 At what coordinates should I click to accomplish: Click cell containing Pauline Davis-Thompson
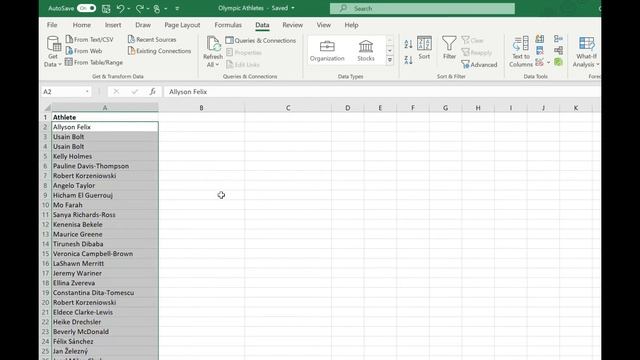point(105,166)
